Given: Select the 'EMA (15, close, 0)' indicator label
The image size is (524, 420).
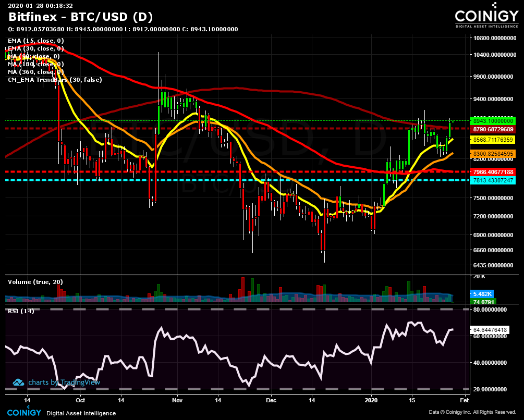Looking at the screenshot, I should [36, 41].
